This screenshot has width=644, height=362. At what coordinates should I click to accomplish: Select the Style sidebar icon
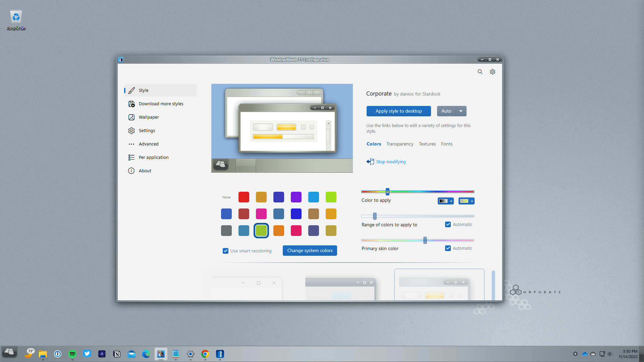click(x=131, y=90)
